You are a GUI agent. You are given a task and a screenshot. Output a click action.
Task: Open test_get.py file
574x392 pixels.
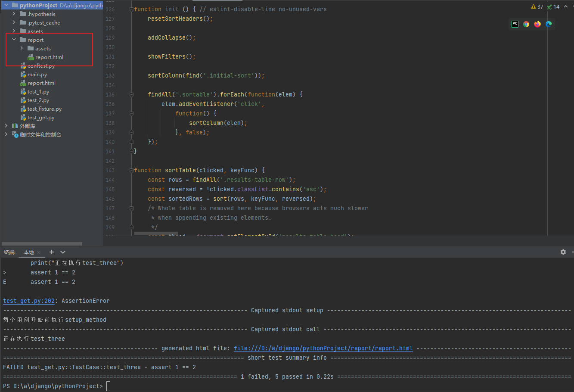[x=41, y=117]
